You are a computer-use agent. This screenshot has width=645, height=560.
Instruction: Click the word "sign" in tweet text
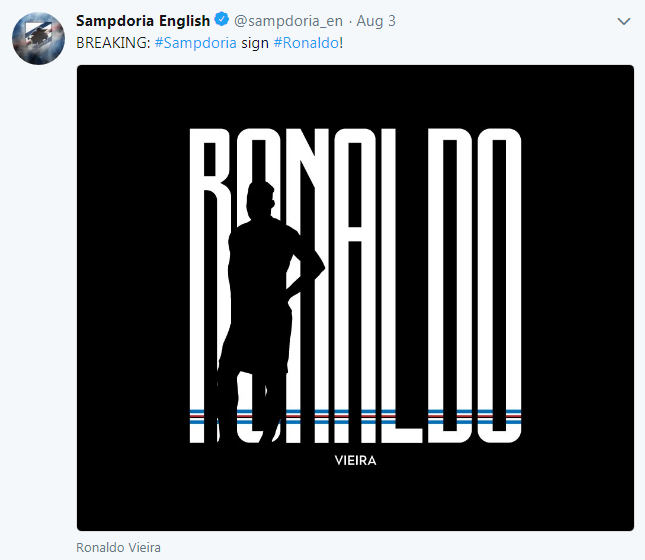[255, 43]
